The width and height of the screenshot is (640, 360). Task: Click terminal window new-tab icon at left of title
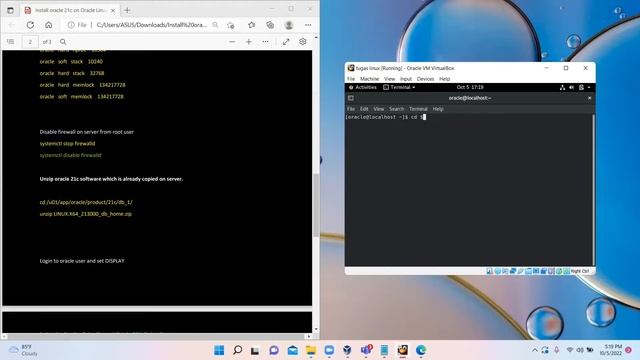(351, 98)
